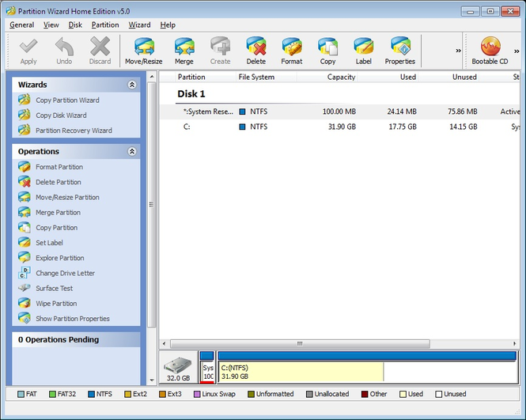
Task: Select the System Reserved disk map block
Action: tap(206, 367)
